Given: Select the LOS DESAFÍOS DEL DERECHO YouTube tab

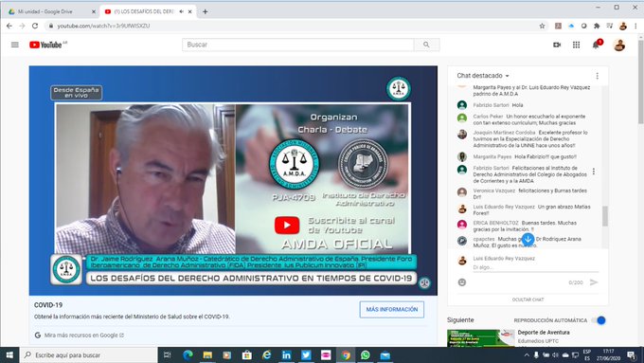Looking at the screenshot, I should coord(144,11).
